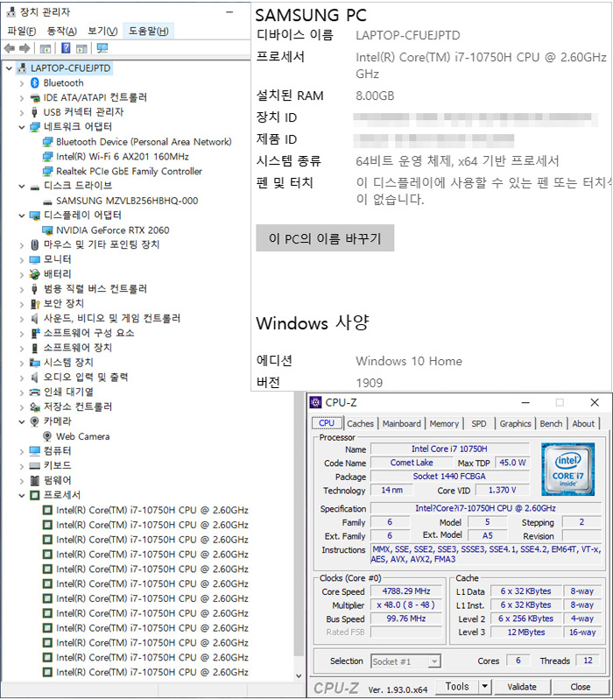Click the 이 PC의 이름 바꾸기 button
The image size is (613, 700).
325,238
